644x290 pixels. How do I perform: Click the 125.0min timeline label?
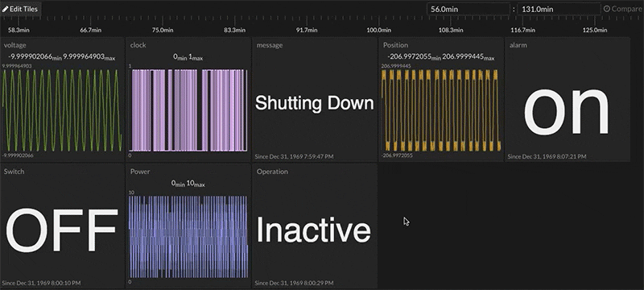[595, 30]
